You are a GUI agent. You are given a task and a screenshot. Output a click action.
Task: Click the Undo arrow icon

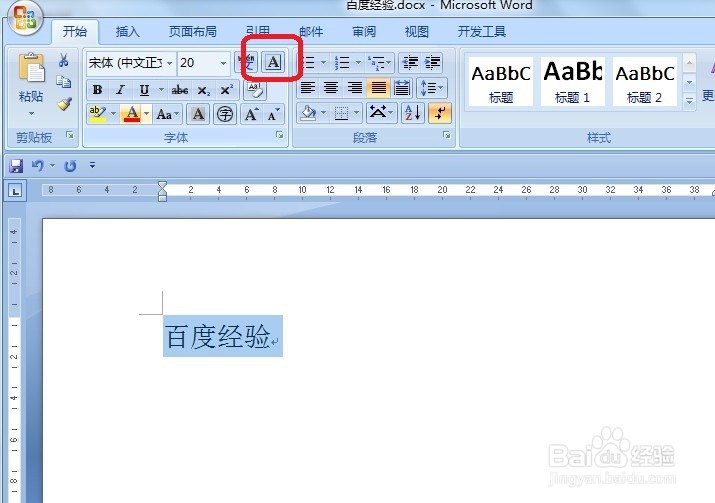point(37,166)
